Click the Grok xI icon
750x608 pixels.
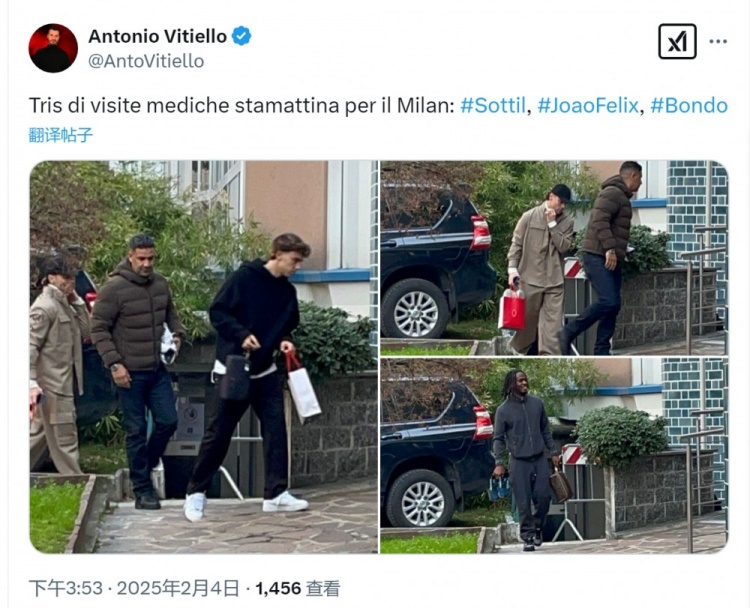[x=677, y=42]
